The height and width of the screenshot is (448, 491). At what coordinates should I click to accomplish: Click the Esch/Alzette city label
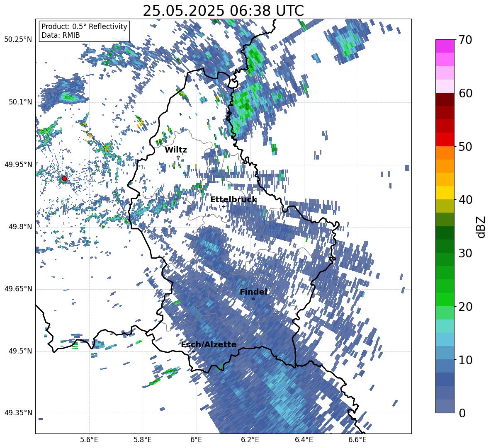[209, 344]
